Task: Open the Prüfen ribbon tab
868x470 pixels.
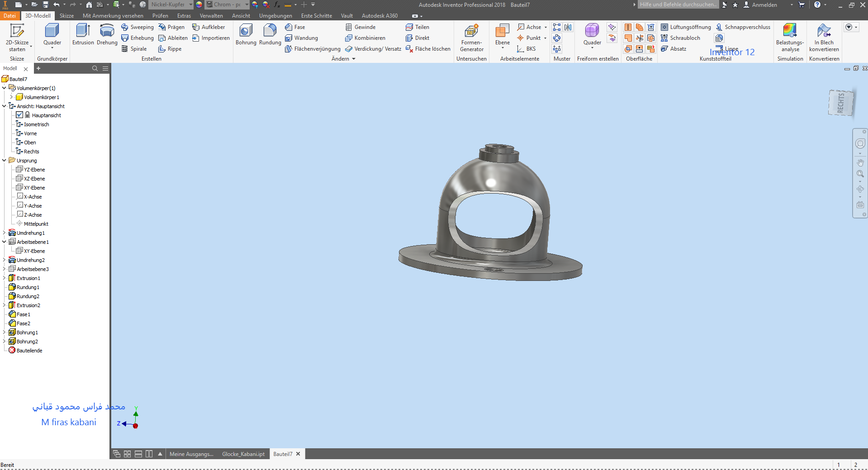Action: click(160, 16)
